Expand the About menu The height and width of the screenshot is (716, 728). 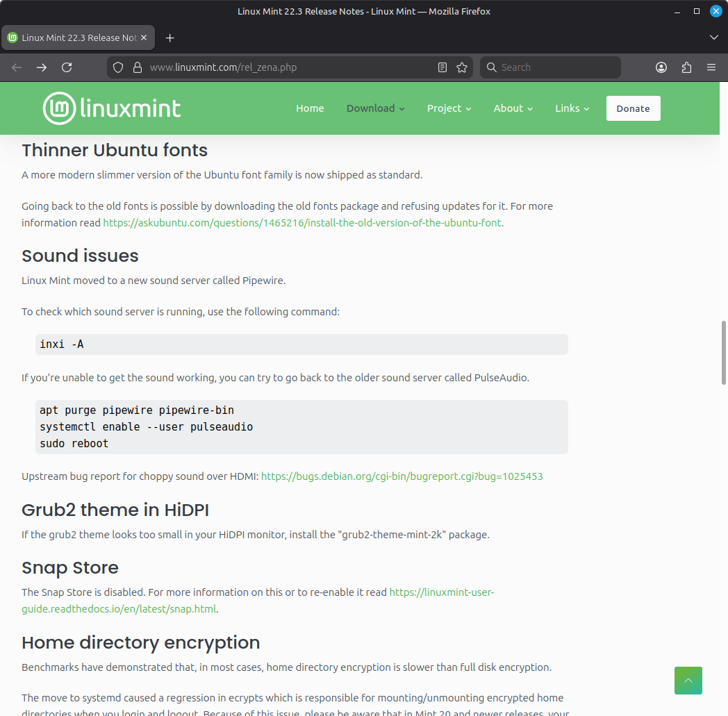click(513, 108)
